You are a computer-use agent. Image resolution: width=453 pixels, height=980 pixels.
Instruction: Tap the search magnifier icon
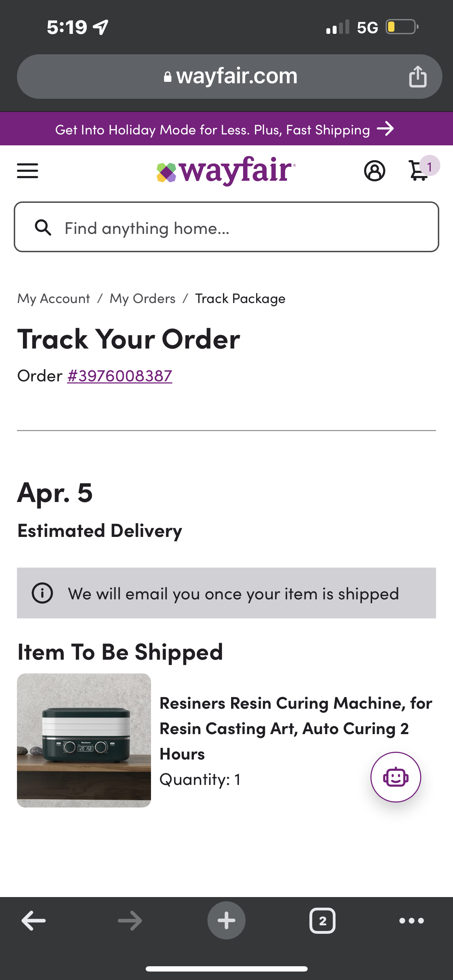coord(43,228)
